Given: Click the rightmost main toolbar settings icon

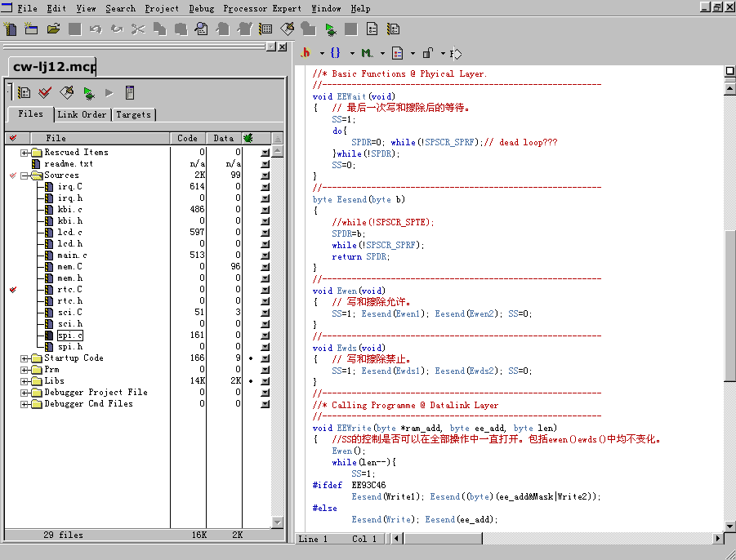Looking at the screenshot, I should click(x=394, y=29).
